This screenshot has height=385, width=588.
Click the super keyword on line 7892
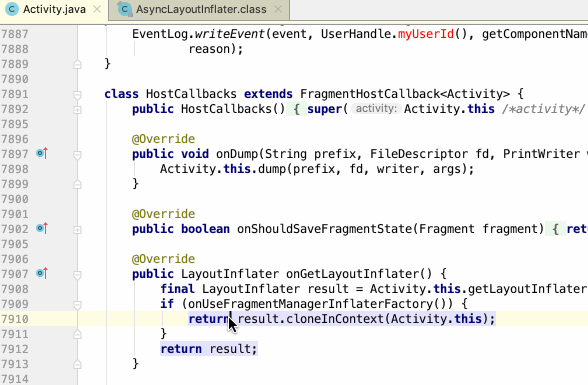click(x=324, y=109)
